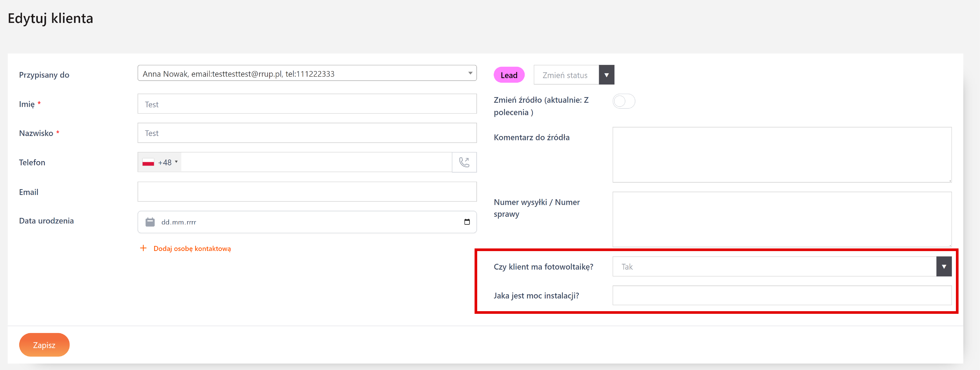Click the Polish flag country selector
980x370 pixels.
(148, 162)
